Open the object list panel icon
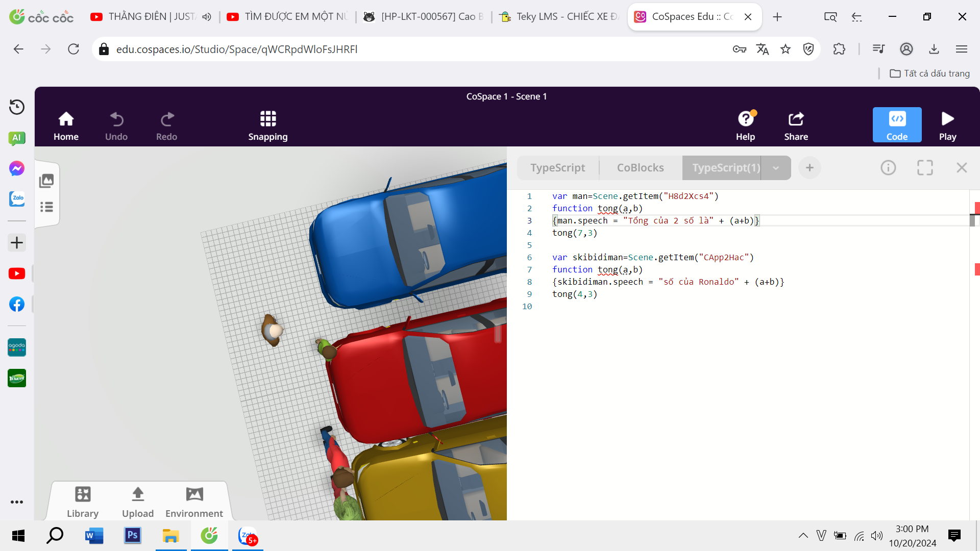This screenshot has height=551, width=980. [x=46, y=207]
